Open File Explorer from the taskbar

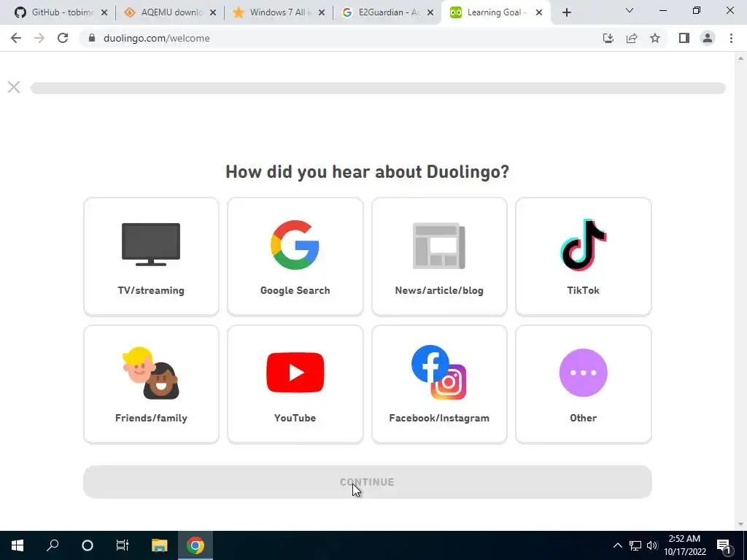160,545
